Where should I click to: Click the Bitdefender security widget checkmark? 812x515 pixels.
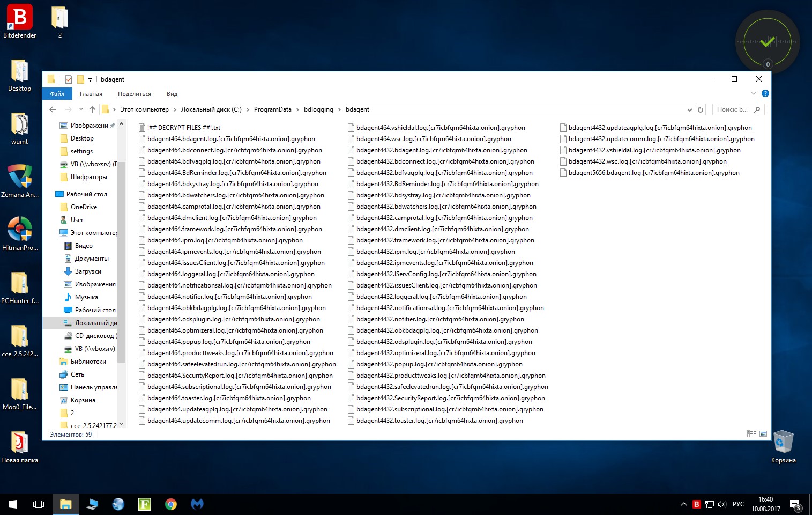point(768,41)
